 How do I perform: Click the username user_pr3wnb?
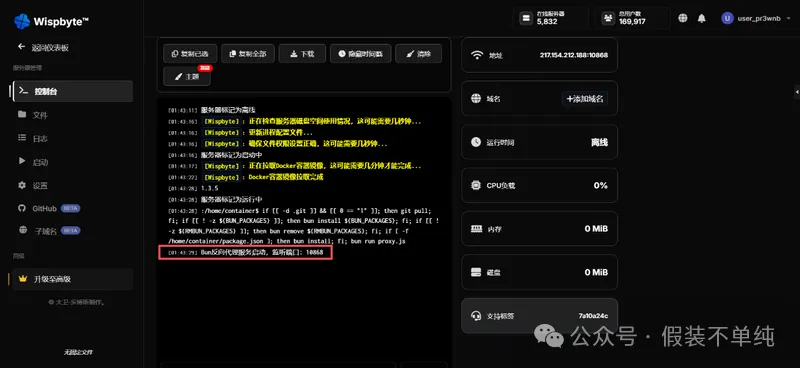click(759, 18)
